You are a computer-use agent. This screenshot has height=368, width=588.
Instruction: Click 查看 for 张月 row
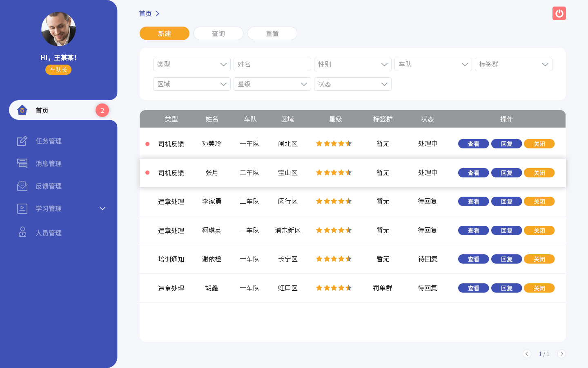pyautogui.click(x=474, y=173)
